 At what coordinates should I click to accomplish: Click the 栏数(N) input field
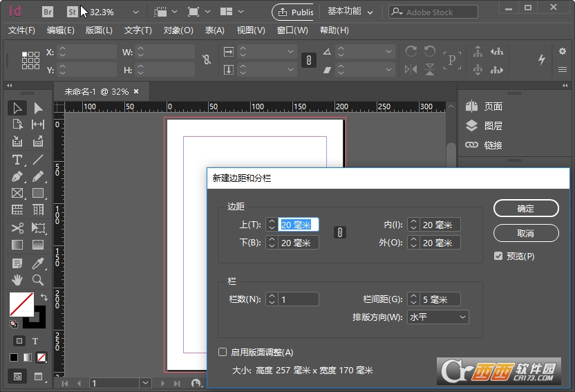coord(299,299)
